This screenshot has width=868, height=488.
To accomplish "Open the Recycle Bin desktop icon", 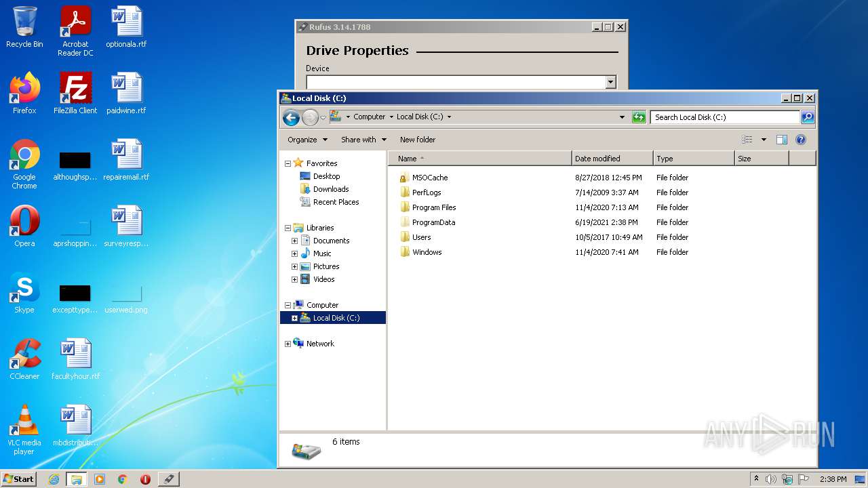I will (24, 28).
